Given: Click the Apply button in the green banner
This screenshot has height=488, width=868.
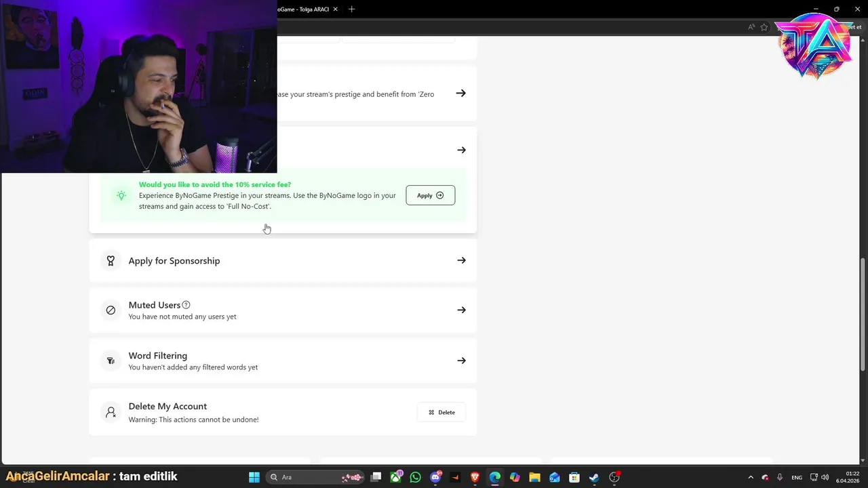Looking at the screenshot, I should 430,195.
